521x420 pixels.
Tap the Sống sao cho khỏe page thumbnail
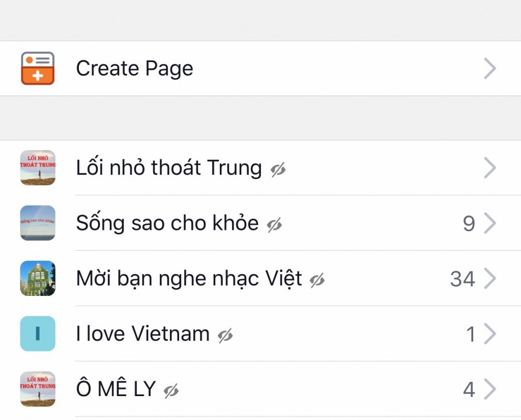(x=38, y=223)
